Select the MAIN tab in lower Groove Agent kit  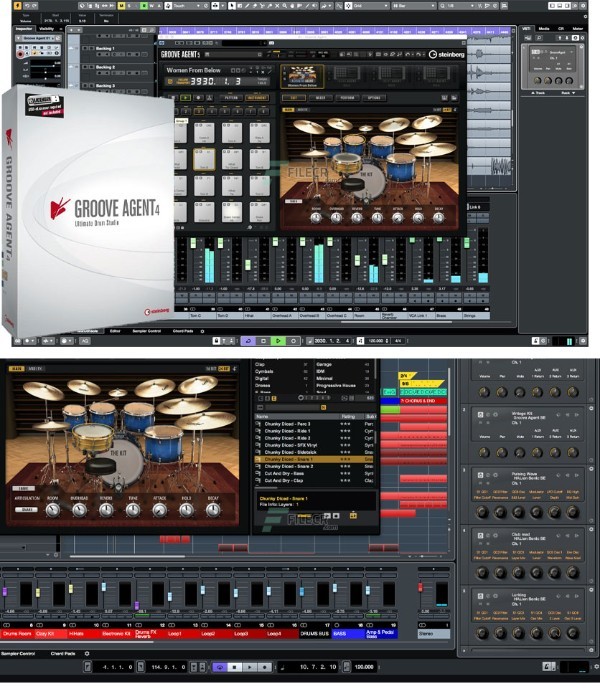pyautogui.click(x=17, y=368)
